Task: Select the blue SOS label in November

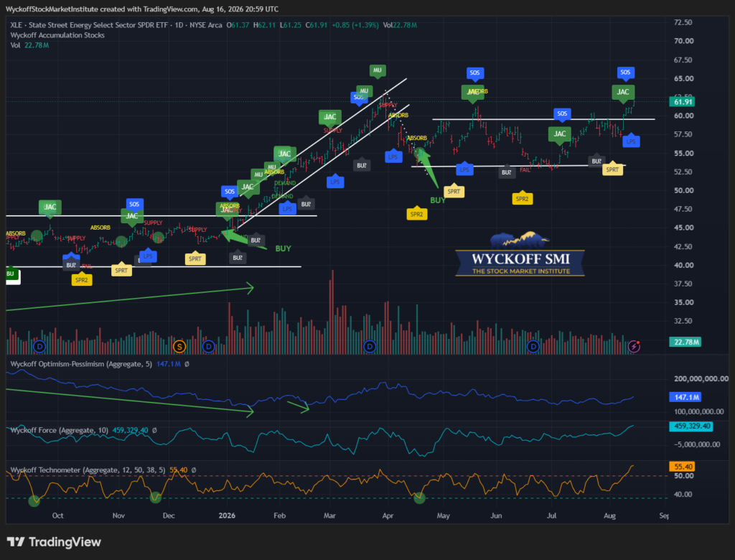Action: [134, 205]
